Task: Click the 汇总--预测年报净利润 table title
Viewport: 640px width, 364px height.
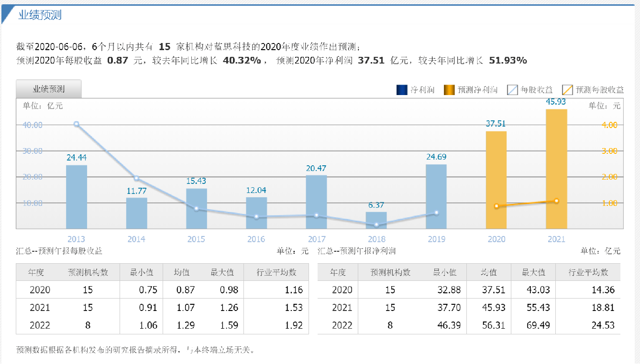Action: [356, 251]
